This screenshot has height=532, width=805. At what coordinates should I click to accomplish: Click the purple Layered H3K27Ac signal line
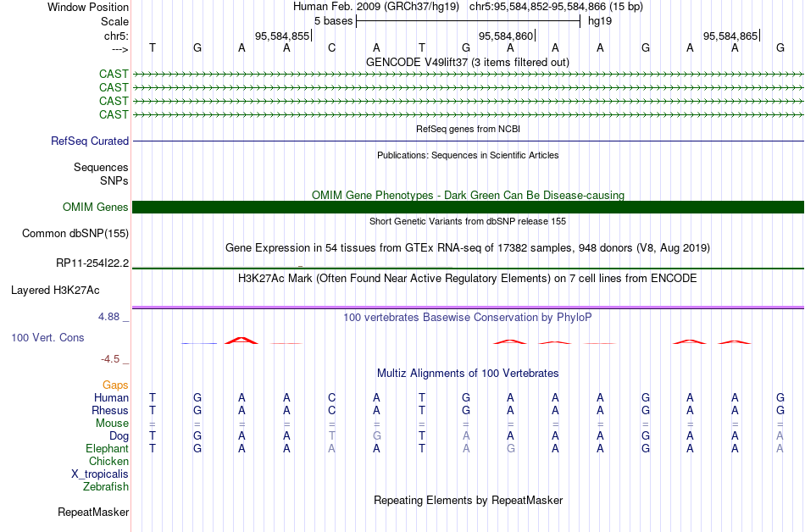coord(468,308)
